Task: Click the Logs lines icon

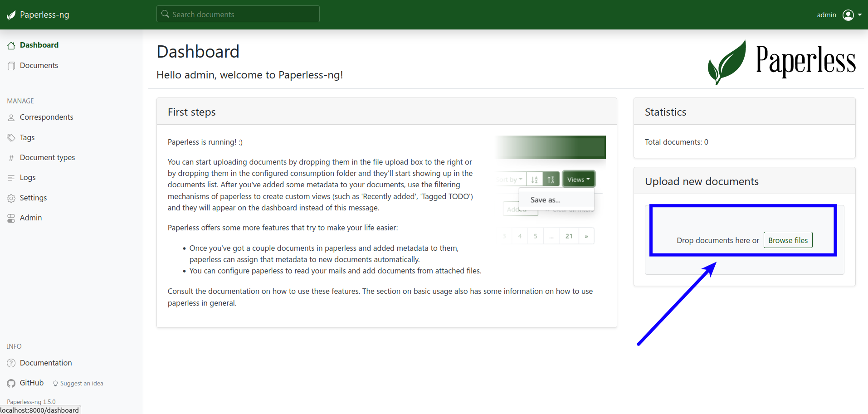Action: tap(11, 178)
